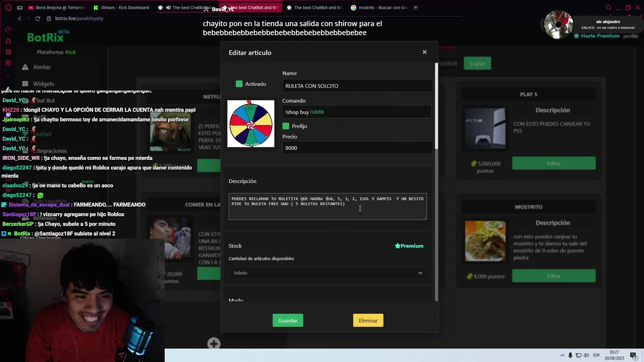Click Editar on the PLAY 5 card

(553, 163)
